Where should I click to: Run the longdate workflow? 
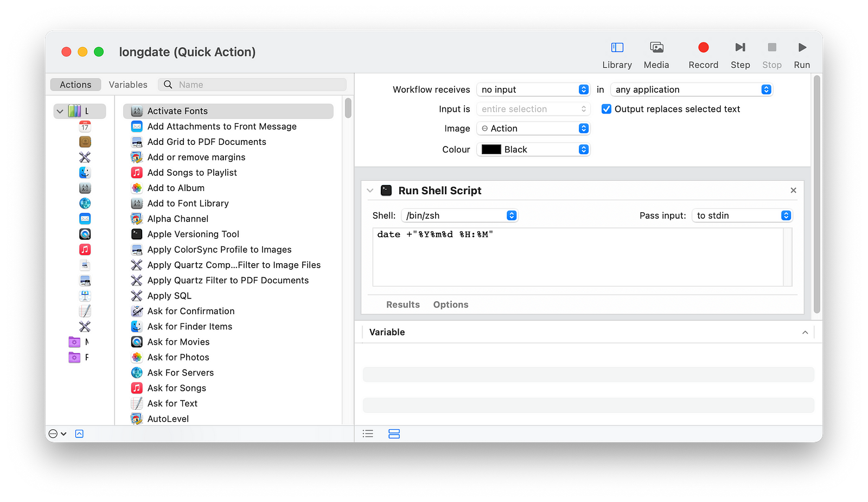[x=802, y=55]
